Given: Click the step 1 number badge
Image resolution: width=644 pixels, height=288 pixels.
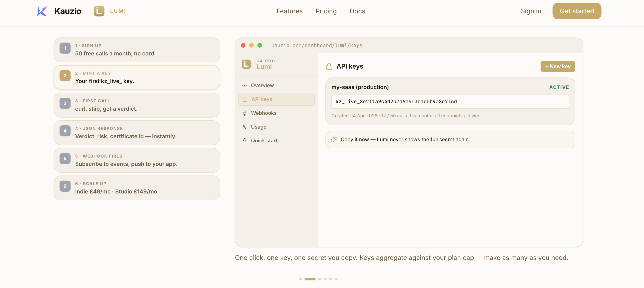Looking at the screenshot, I should coord(65,48).
